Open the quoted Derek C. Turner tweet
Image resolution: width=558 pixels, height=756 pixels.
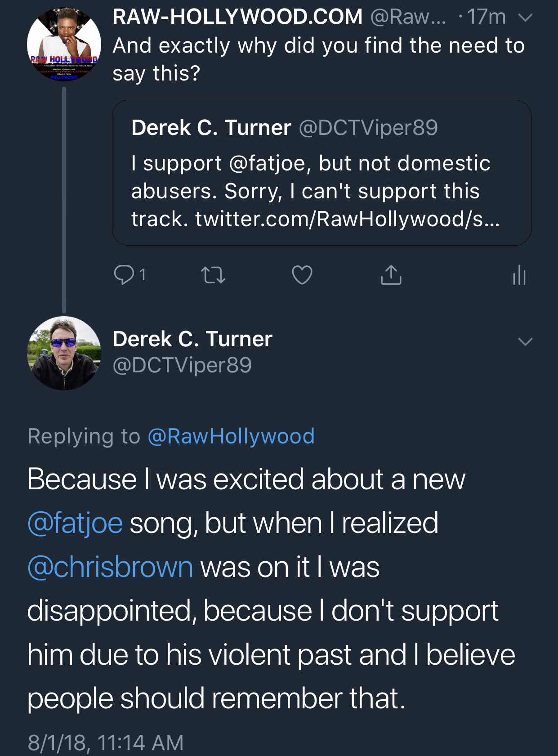pos(321,173)
